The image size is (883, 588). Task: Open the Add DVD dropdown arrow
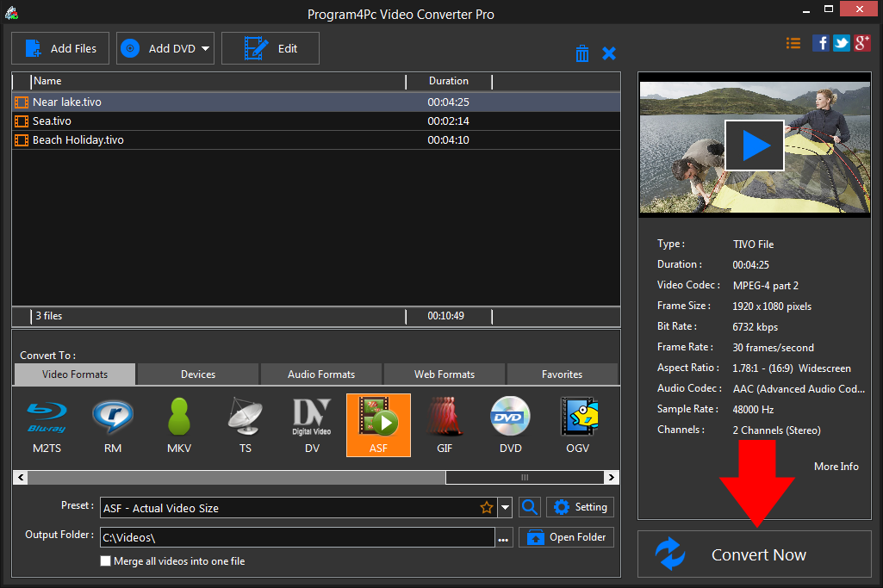point(206,49)
